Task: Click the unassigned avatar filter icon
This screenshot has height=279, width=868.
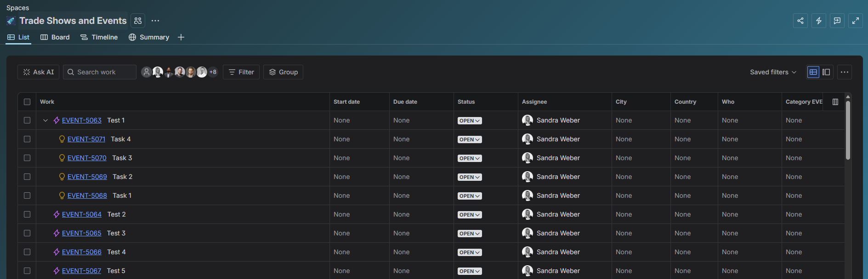Action: [x=147, y=72]
